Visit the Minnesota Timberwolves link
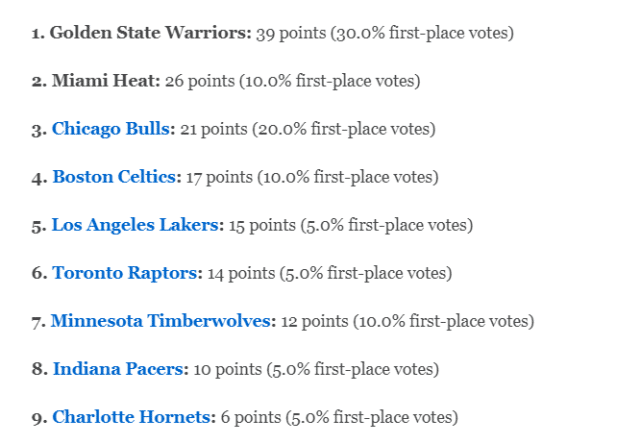Image resolution: width=641 pixels, height=444 pixels. click(x=161, y=321)
